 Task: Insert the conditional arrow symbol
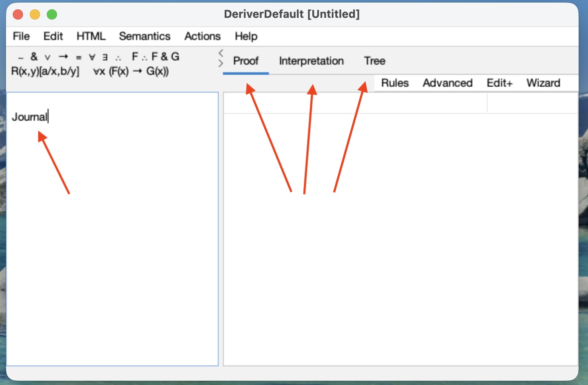63,57
